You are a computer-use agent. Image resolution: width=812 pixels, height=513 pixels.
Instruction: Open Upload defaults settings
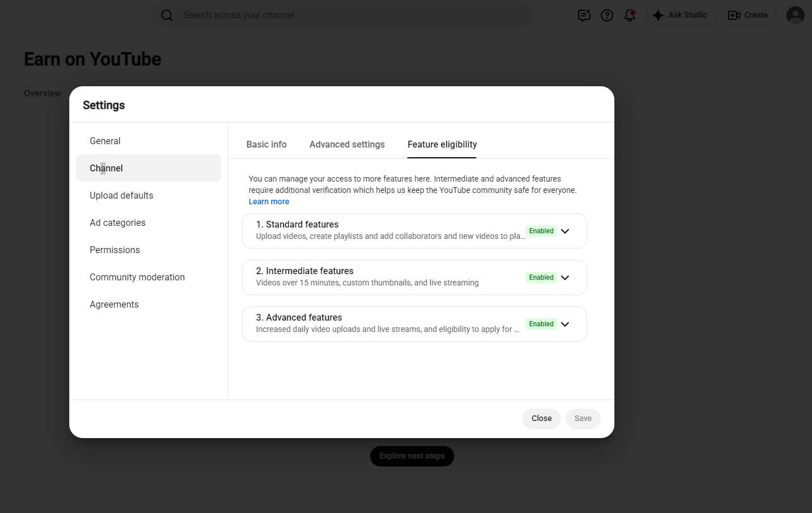point(148,195)
